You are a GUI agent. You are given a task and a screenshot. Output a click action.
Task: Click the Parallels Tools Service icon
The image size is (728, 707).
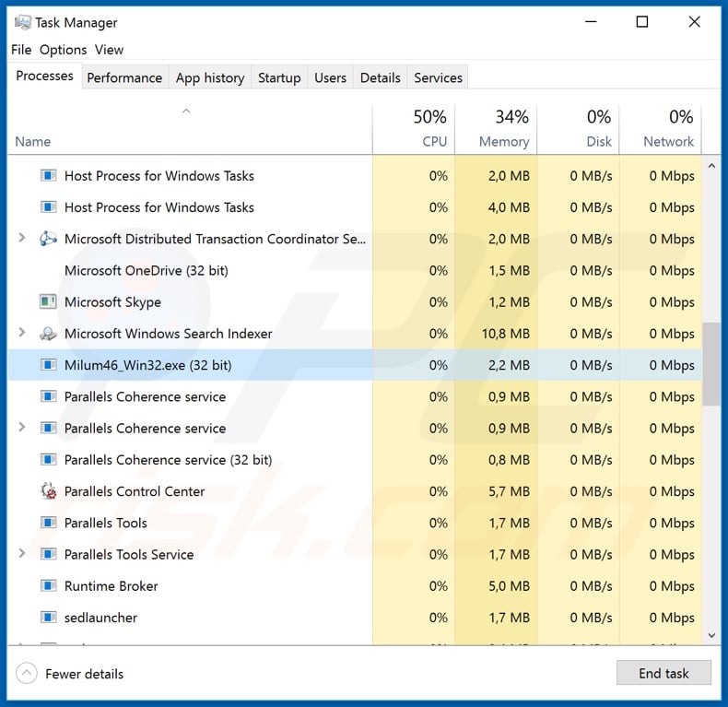[x=48, y=554]
